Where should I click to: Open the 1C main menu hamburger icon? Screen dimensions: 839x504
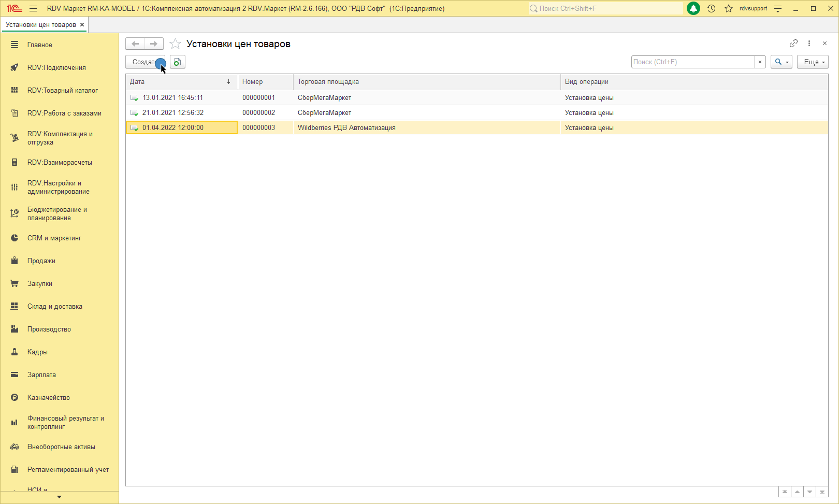33,8
